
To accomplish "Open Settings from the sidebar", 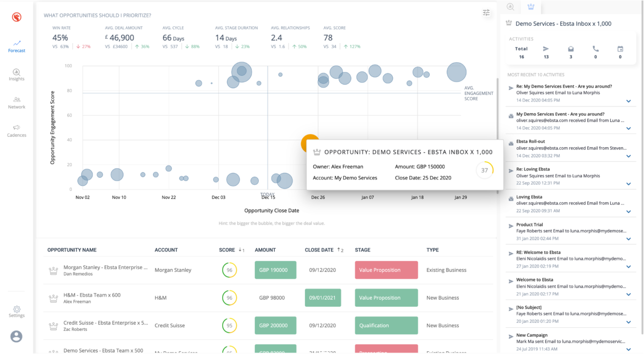I will pyautogui.click(x=17, y=312).
